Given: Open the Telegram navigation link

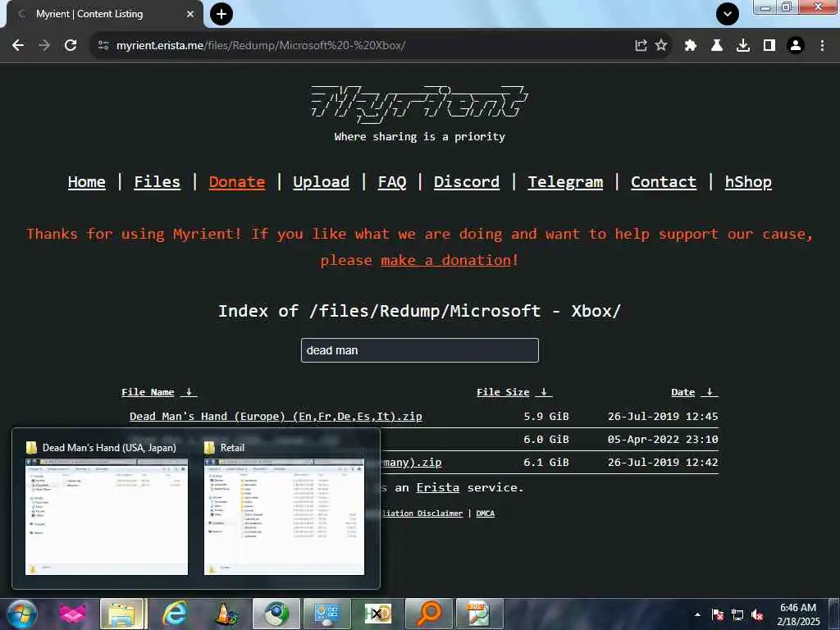Looking at the screenshot, I should 565,181.
